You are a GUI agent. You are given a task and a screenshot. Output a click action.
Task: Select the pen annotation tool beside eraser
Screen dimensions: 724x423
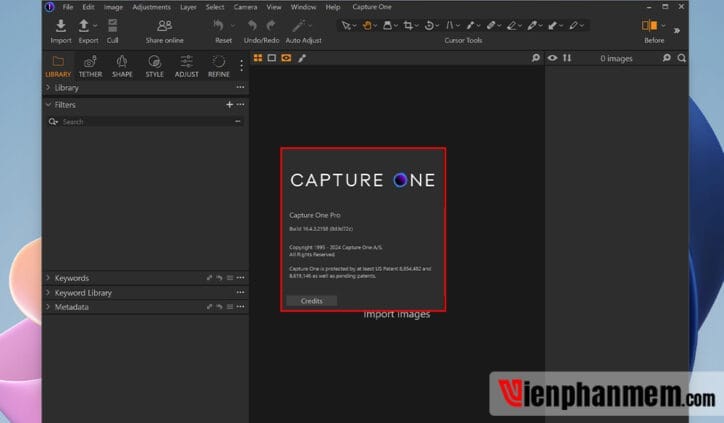tap(532, 26)
